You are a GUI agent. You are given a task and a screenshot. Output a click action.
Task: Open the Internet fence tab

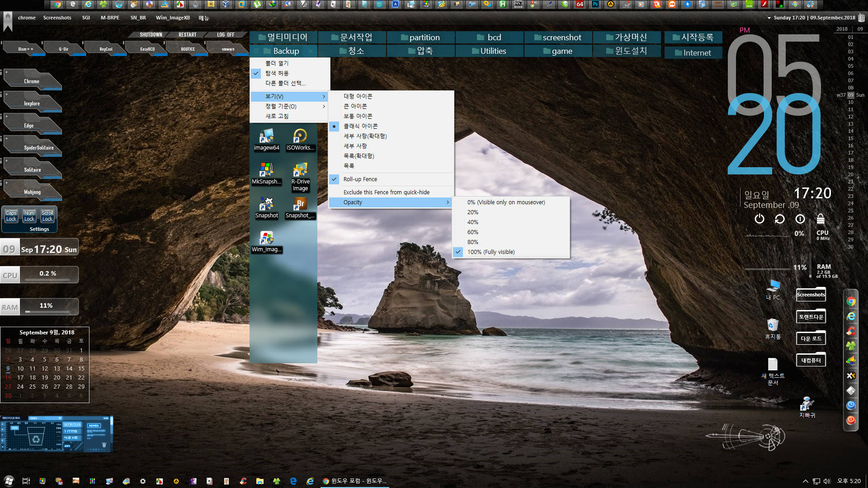693,53
